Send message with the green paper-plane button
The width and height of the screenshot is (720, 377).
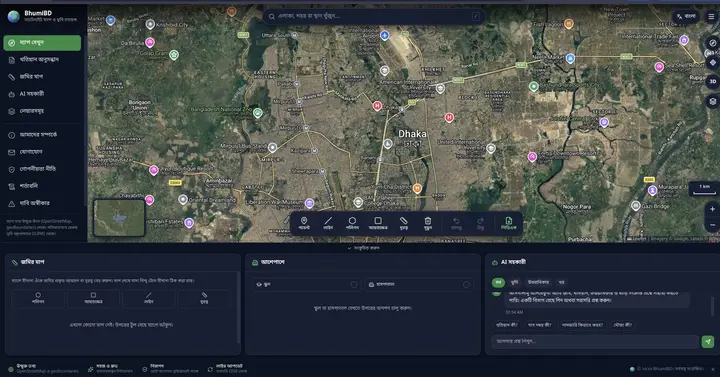[708, 342]
